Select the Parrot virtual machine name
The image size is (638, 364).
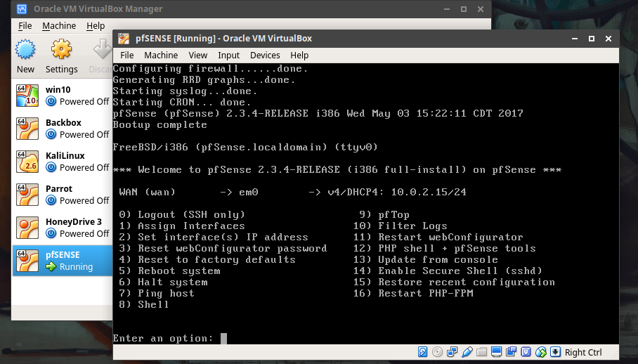pos(59,188)
